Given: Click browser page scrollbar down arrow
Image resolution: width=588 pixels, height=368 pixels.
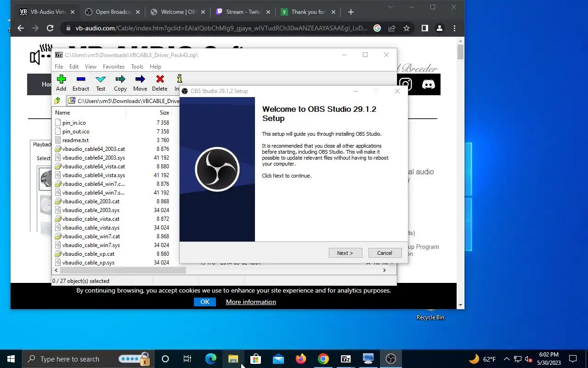Looking at the screenshot, I should click(460, 305).
